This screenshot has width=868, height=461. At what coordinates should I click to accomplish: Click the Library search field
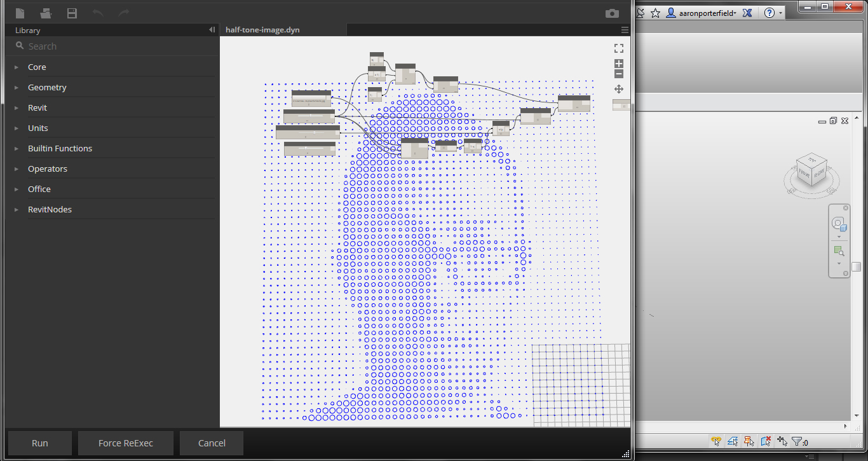pyautogui.click(x=112, y=46)
